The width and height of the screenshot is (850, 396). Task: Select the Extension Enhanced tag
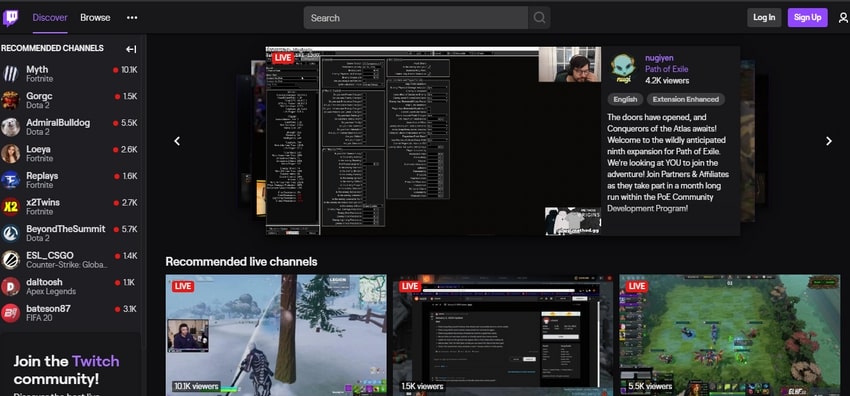[x=686, y=99]
